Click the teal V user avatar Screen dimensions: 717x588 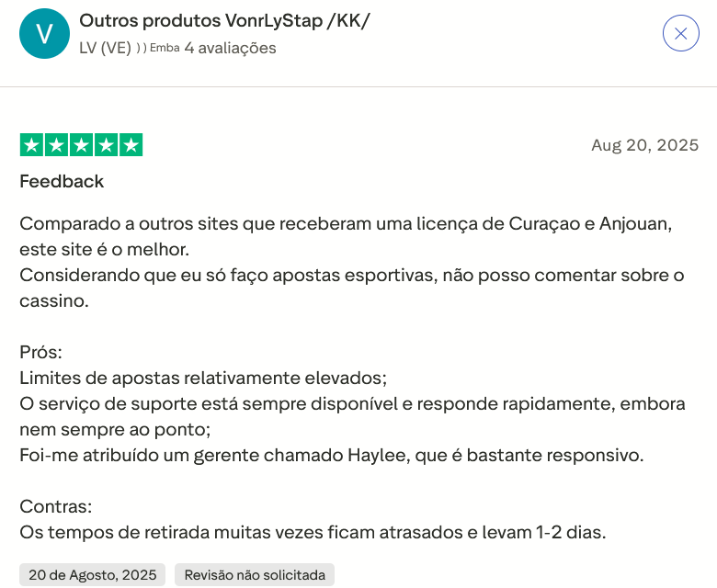coord(44,33)
